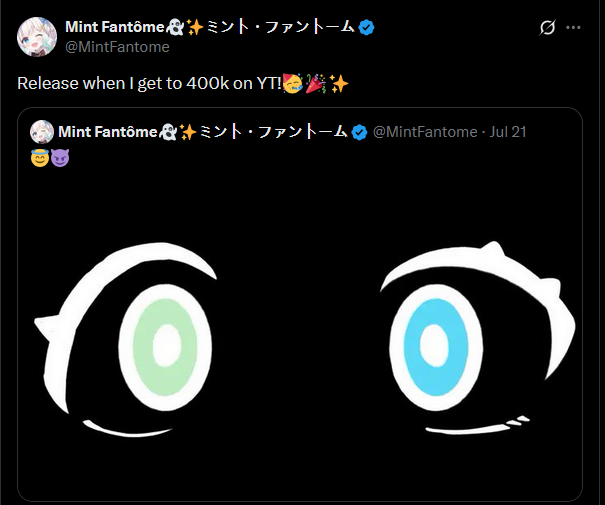Click the party popper emoji in tweet text
Image resolution: width=605 pixels, height=505 pixels.
click(318, 83)
